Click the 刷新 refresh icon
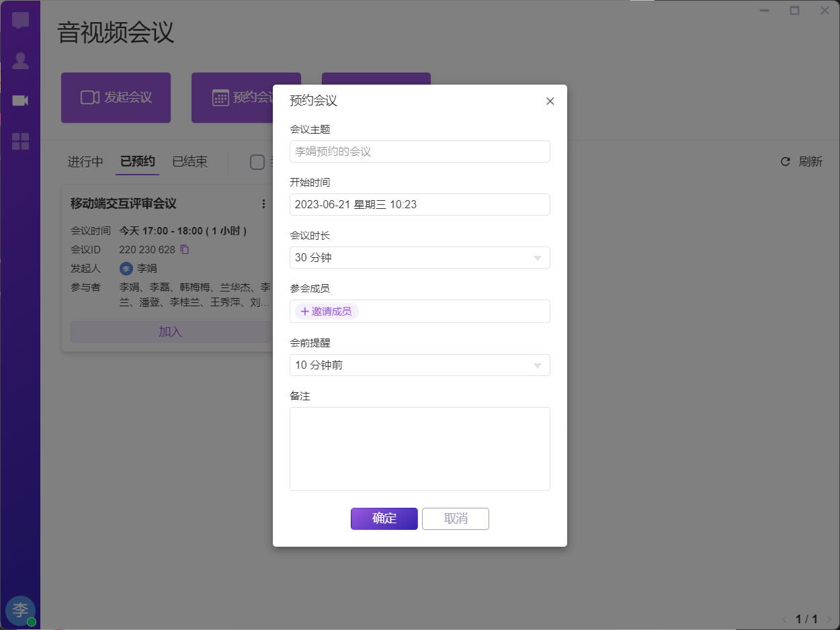The height and width of the screenshot is (630, 840). click(785, 162)
